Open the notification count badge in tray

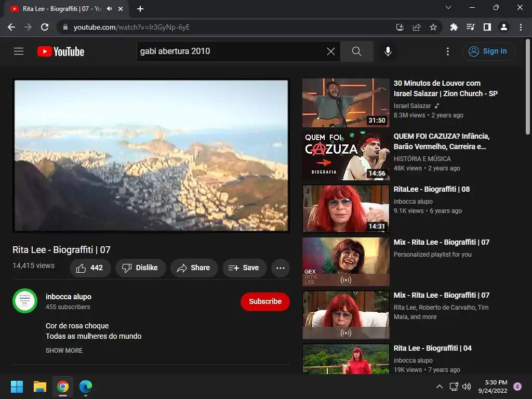[x=517, y=387]
